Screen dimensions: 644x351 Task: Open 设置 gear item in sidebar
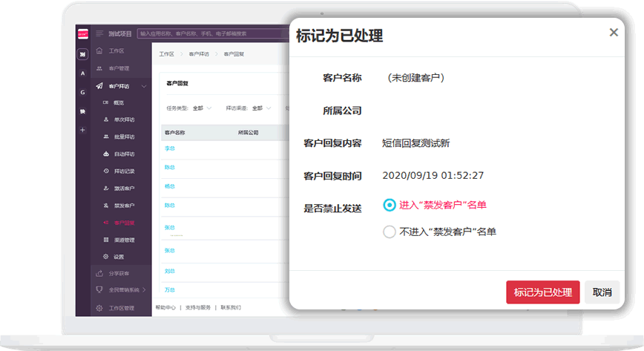pos(117,257)
